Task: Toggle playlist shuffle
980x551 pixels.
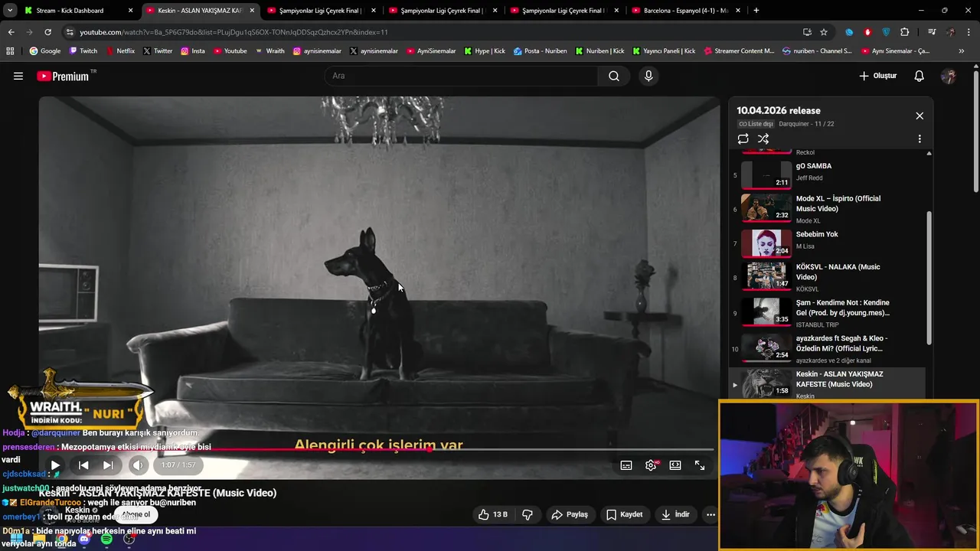Action: 763,139
